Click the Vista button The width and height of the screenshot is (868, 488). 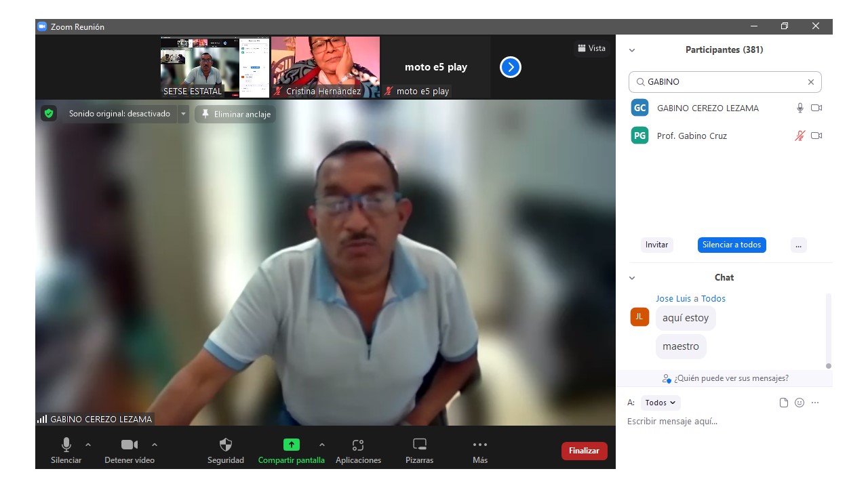pyautogui.click(x=591, y=48)
